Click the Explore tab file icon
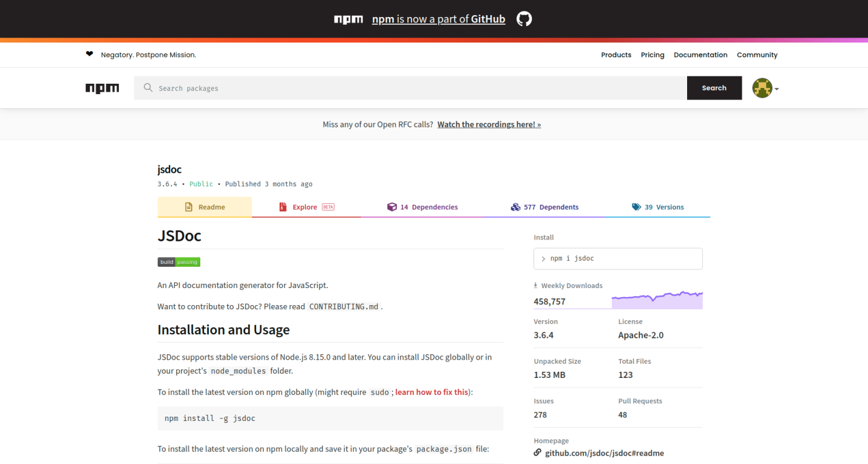The width and height of the screenshot is (868, 464). pyautogui.click(x=282, y=207)
